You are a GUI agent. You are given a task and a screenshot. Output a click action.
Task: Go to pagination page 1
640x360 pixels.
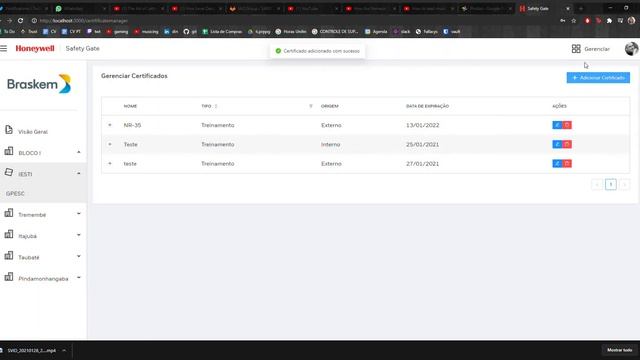point(611,184)
